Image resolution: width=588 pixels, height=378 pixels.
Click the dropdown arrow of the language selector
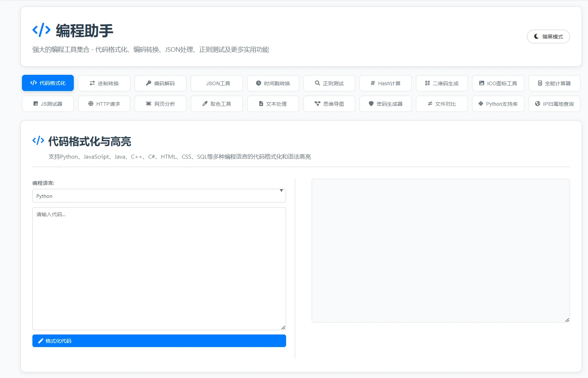281,191
